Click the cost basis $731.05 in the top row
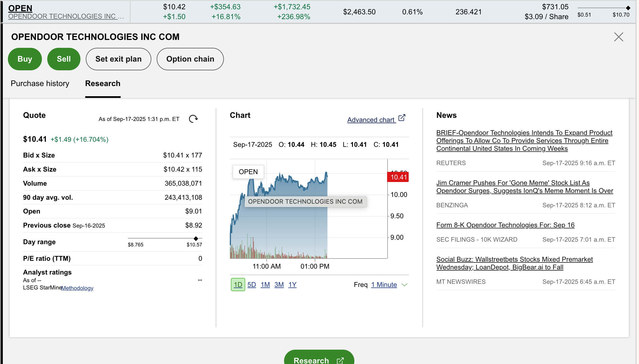Screen dimensions: 639x364 555,7
